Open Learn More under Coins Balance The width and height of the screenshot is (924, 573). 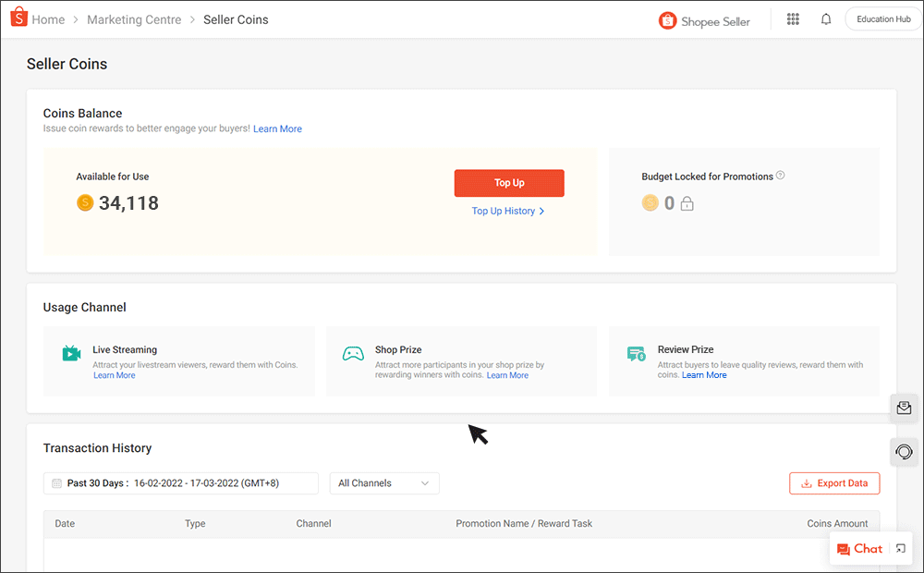click(x=277, y=129)
